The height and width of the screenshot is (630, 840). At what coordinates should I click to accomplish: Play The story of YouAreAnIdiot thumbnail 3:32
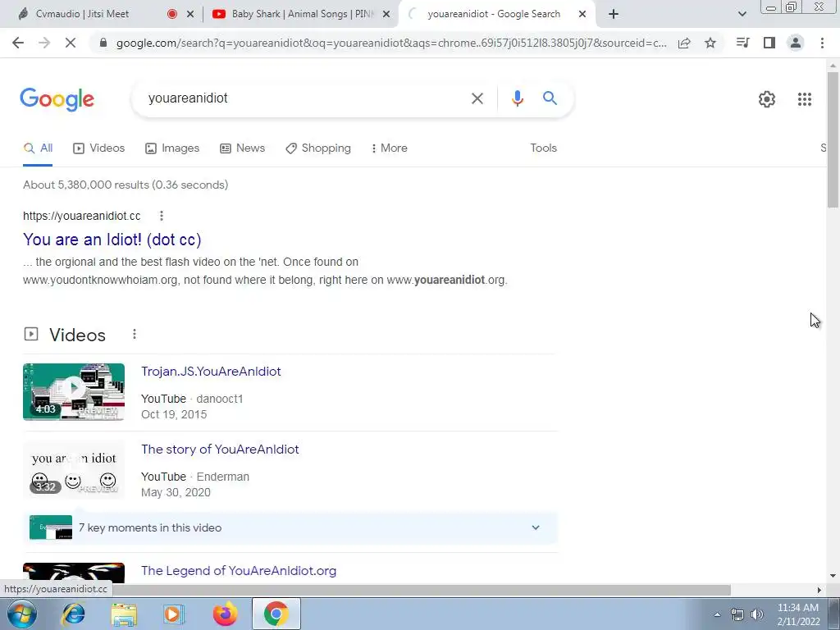(74, 470)
